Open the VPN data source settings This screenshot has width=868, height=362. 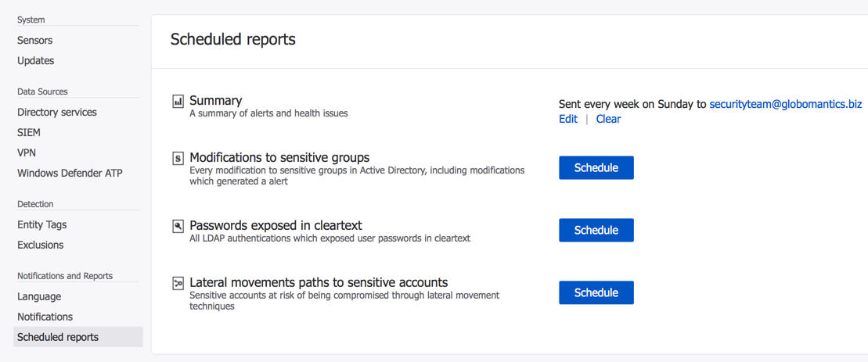[27, 152]
